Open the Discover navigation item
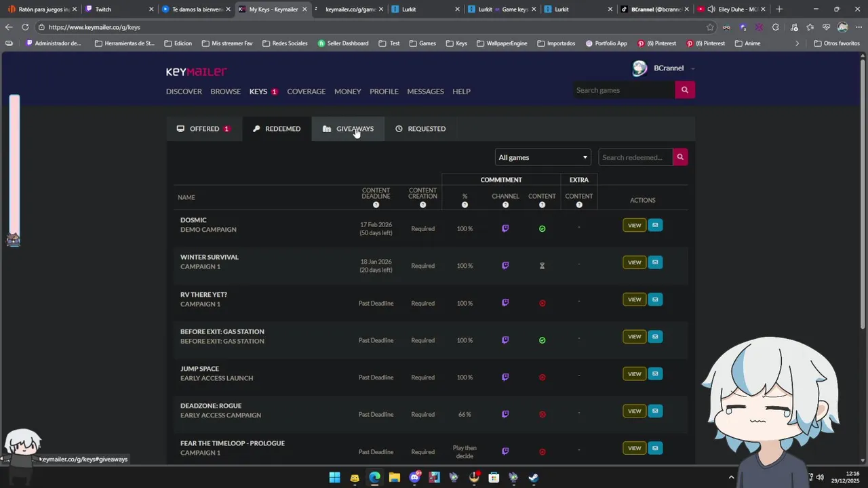 (x=184, y=91)
